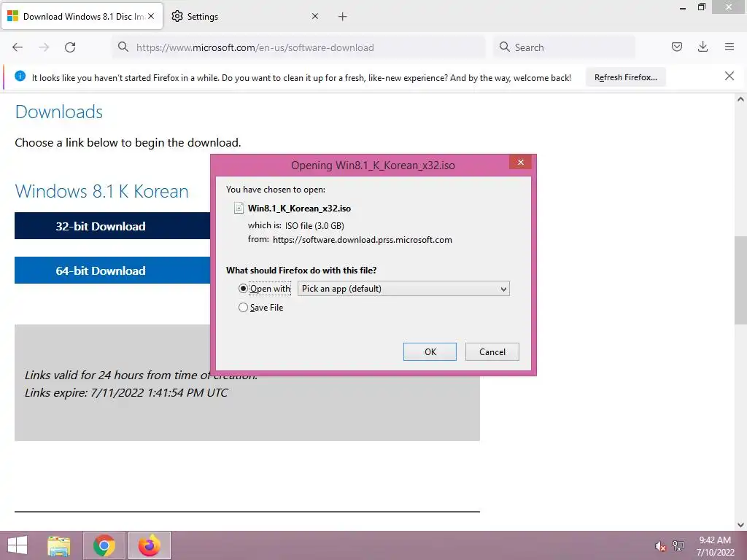Minimize the Firefox window
747x560 pixels.
[x=683, y=7]
